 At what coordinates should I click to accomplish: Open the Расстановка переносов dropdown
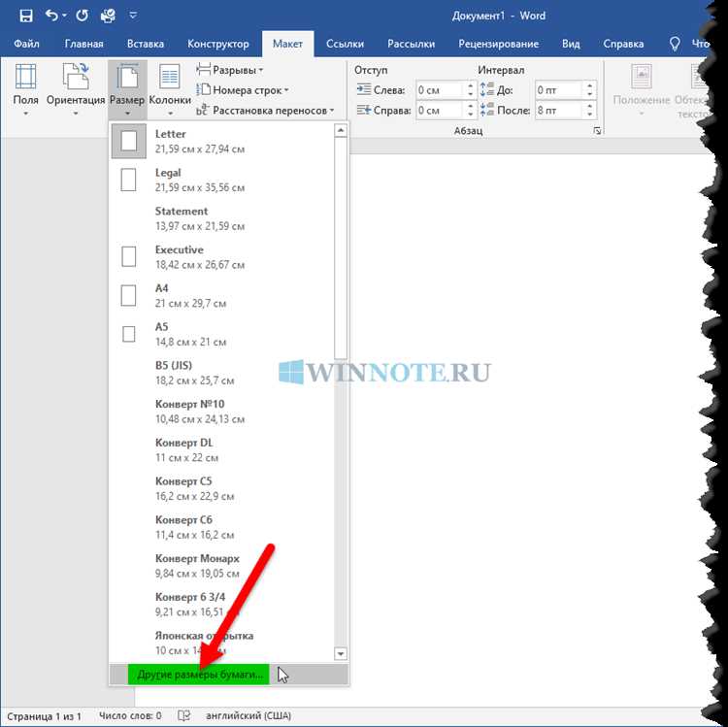[265, 111]
